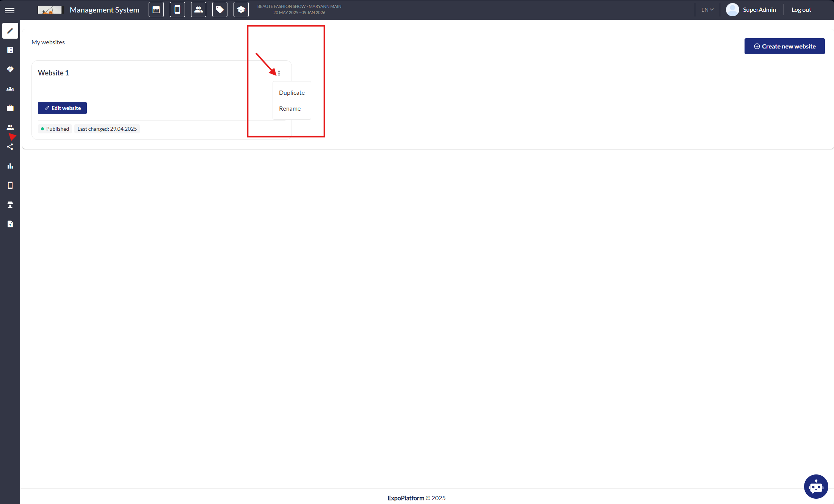834x504 pixels.
Task: Open the chatbot assistant icon
Action: tap(816, 486)
